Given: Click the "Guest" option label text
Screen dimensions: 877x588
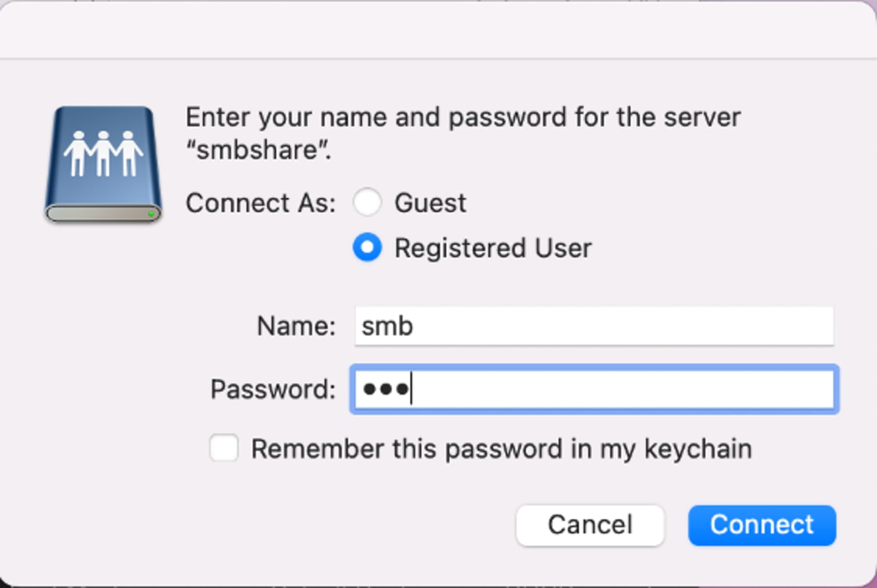Looking at the screenshot, I should point(430,203).
